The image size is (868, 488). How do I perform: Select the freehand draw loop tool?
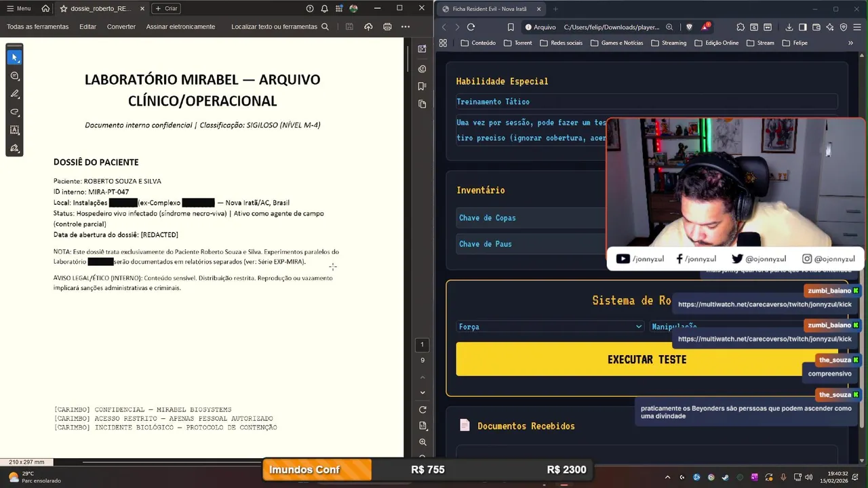pyautogui.click(x=14, y=112)
